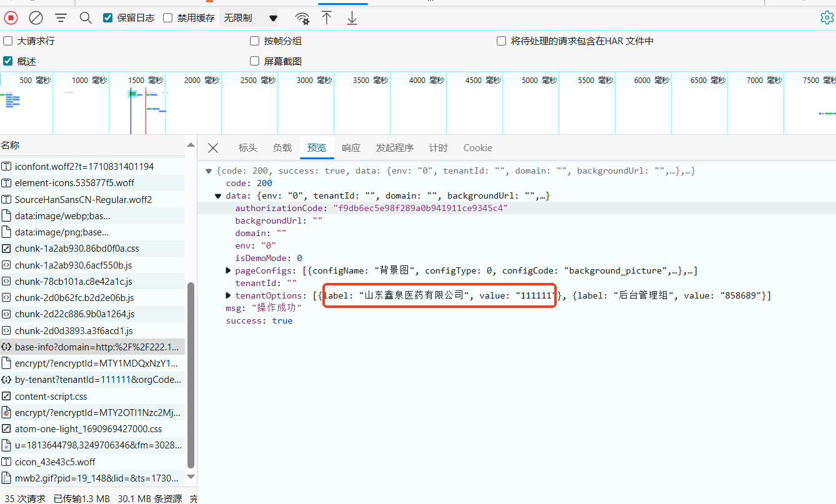Click the 5000 毫秒 timeline marker
The width and height of the screenshot is (836, 504).
539,80
